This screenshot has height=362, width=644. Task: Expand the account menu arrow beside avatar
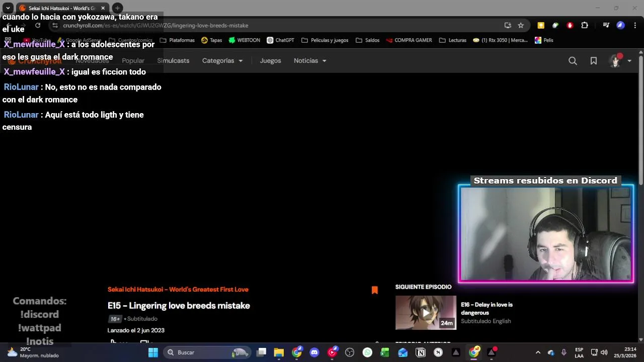pyautogui.click(x=629, y=61)
